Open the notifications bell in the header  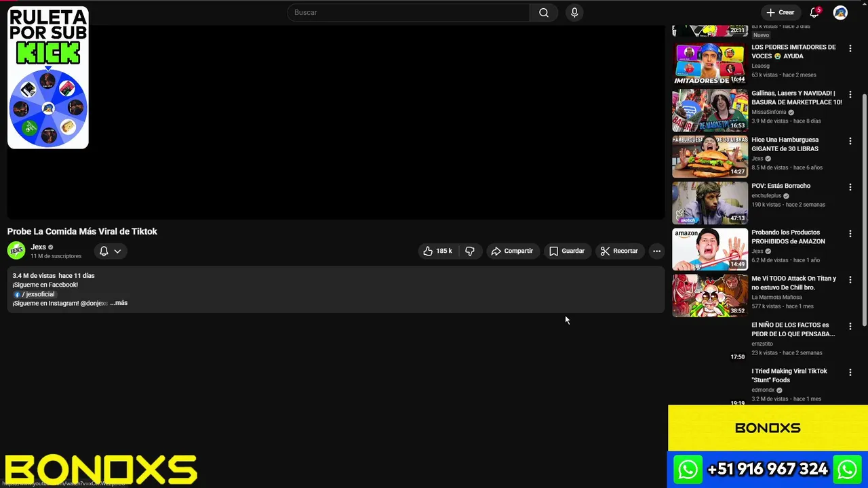click(x=814, y=12)
